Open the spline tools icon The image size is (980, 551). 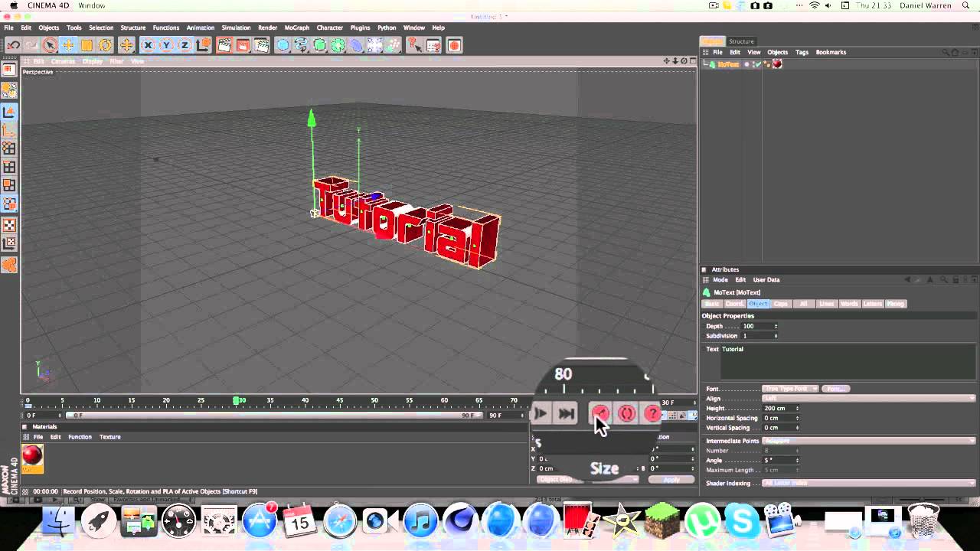pos(301,45)
